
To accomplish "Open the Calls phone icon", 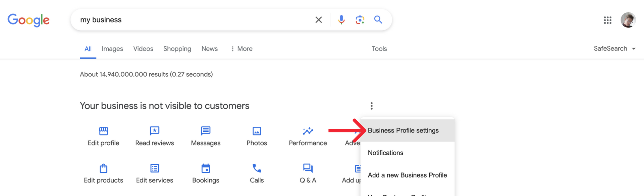I will [257, 168].
